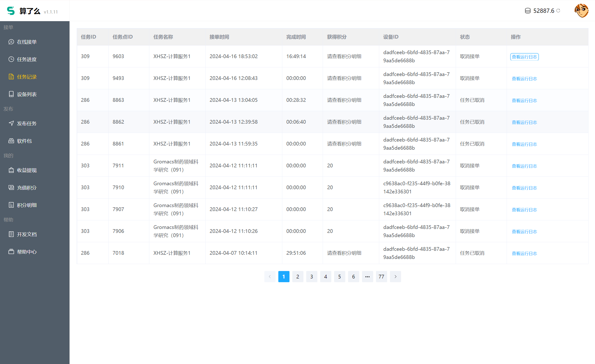Click the points refresh icon

(x=558, y=11)
